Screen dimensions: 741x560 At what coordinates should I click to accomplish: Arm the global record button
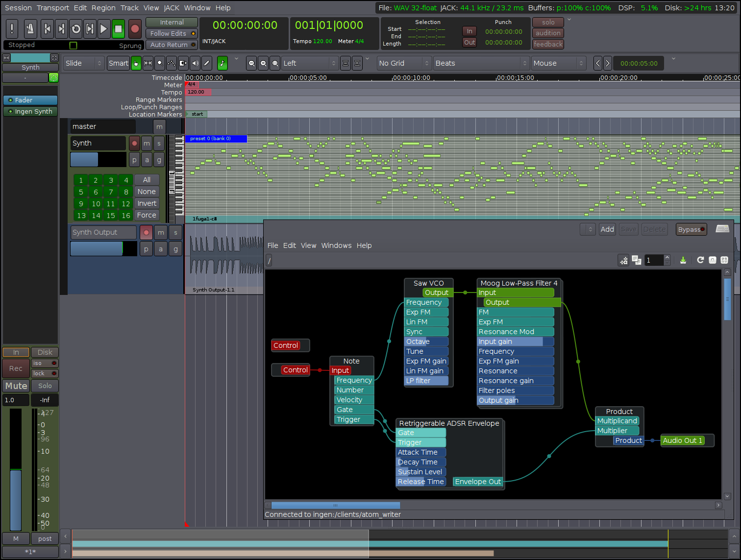click(x=135, y=29)
